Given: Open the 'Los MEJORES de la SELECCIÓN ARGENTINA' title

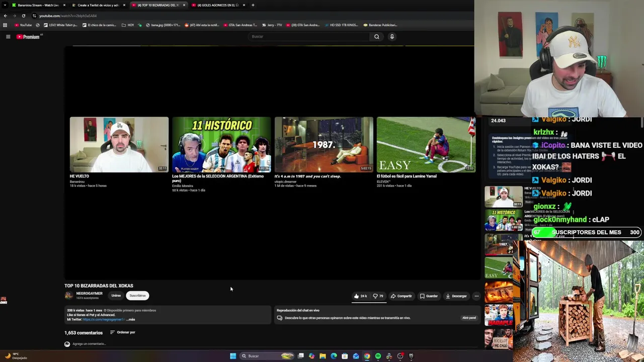Looking at the screenshot, I should point(218,178).
